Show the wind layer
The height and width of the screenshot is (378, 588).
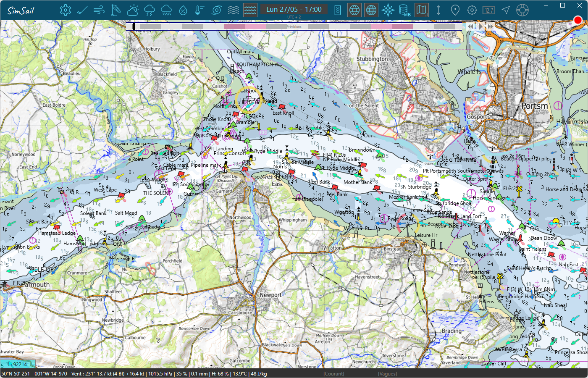tap(99, 10)
